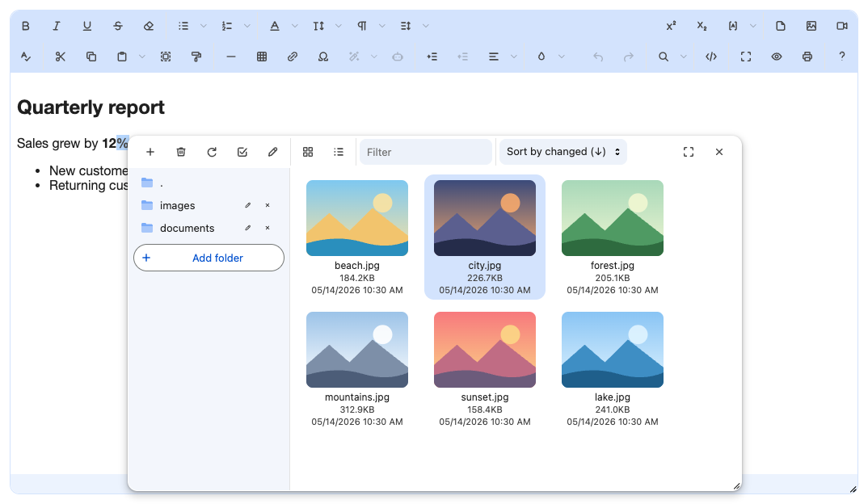Toggle the editor fullsize mode

[746, 57]
